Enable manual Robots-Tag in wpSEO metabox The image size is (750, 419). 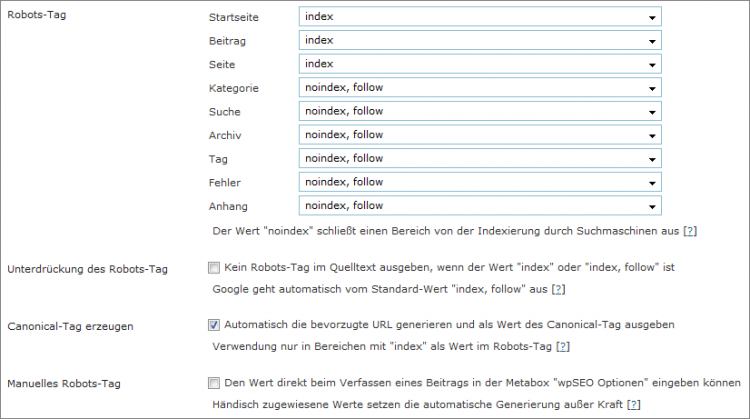click(215, 382)
